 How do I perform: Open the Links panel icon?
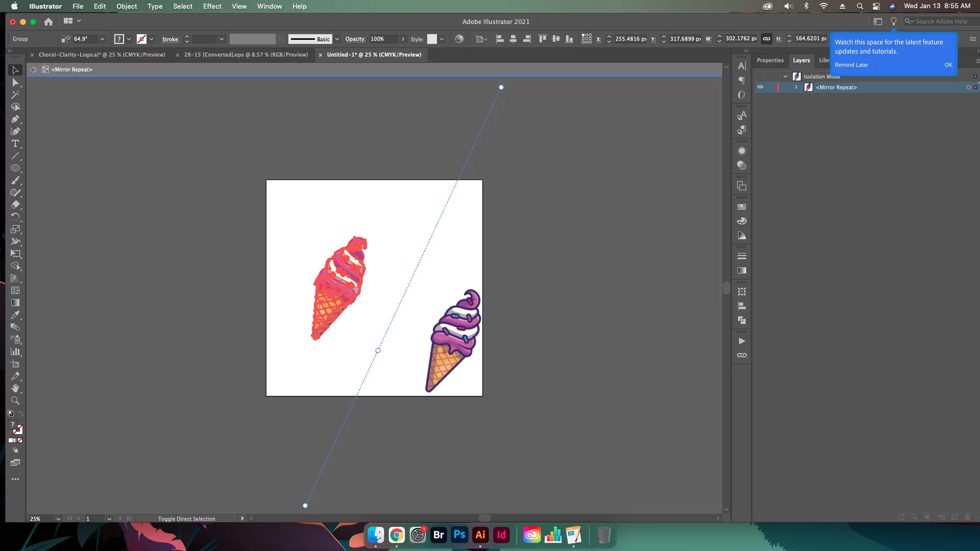coord(742,355)
